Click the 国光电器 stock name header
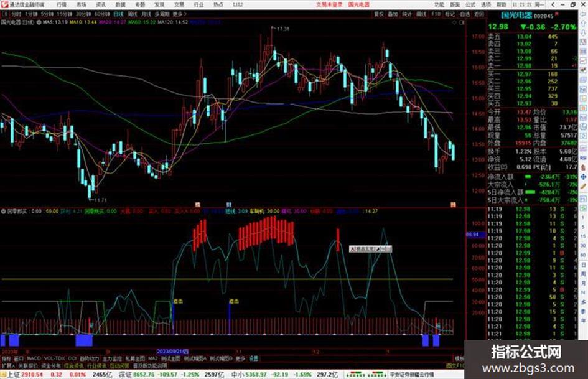This screenshot has height=379, width=588. tap(516, 16)
